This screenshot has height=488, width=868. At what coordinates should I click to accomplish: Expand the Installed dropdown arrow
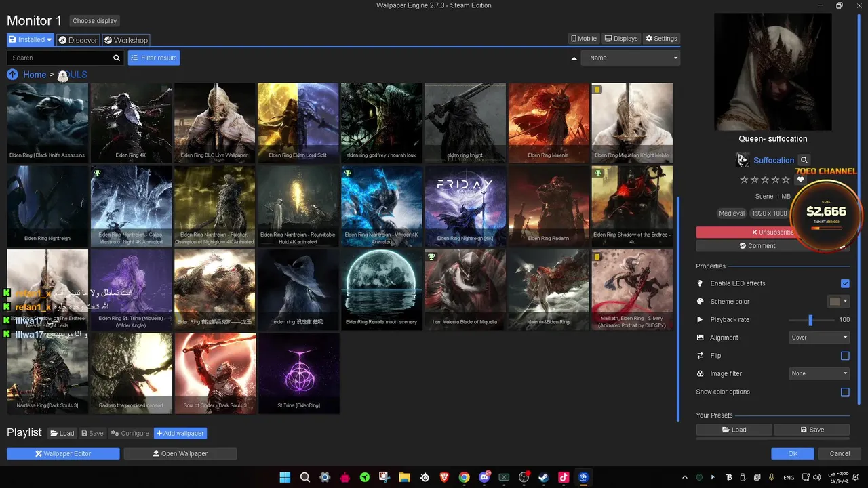[x=50, y=40]
